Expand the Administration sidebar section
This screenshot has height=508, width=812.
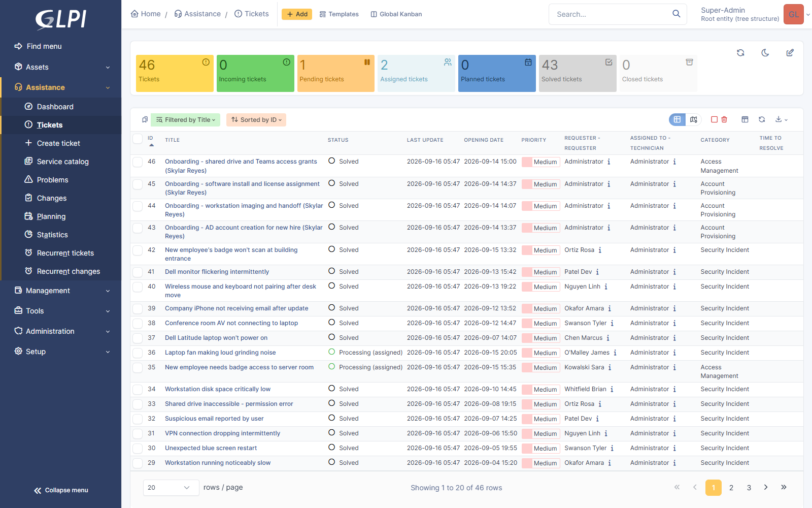click(61, 331)
